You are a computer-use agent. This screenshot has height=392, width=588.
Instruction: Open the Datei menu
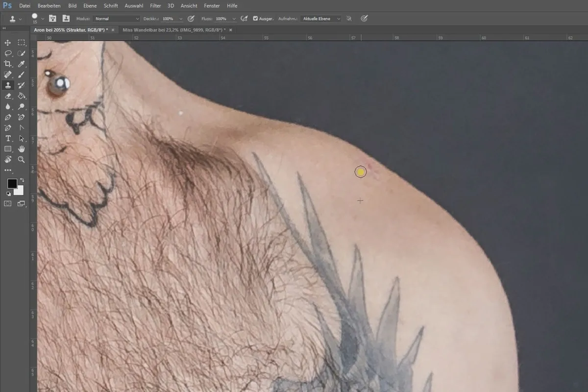pos(24,6)
